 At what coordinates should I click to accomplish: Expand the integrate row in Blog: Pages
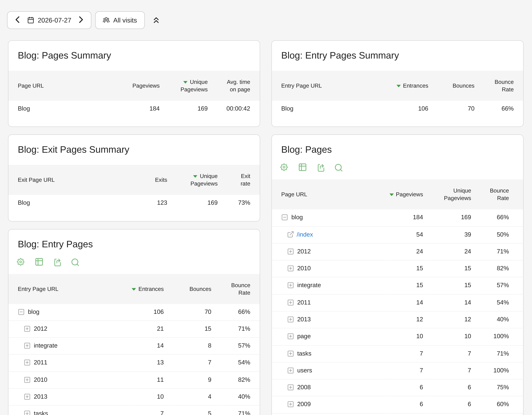290,285
